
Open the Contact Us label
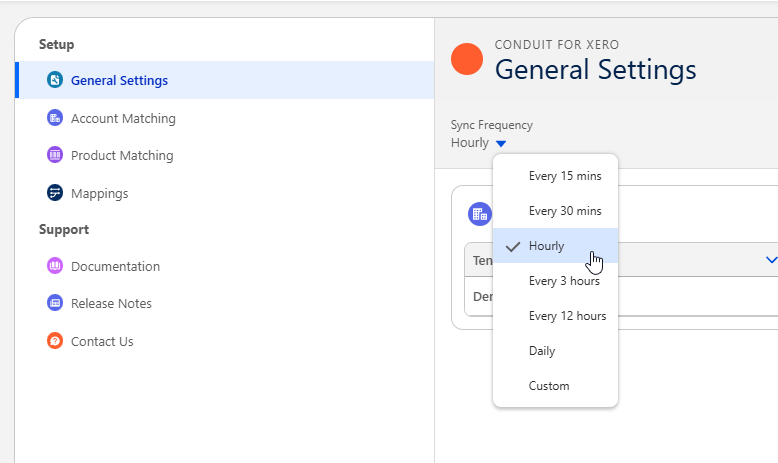click(x=102, y=341)
